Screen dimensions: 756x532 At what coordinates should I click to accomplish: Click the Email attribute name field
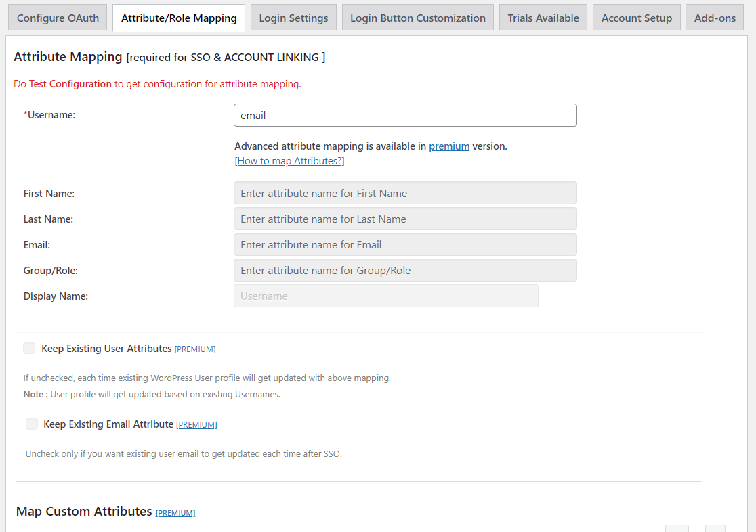[x=405, y=245]
